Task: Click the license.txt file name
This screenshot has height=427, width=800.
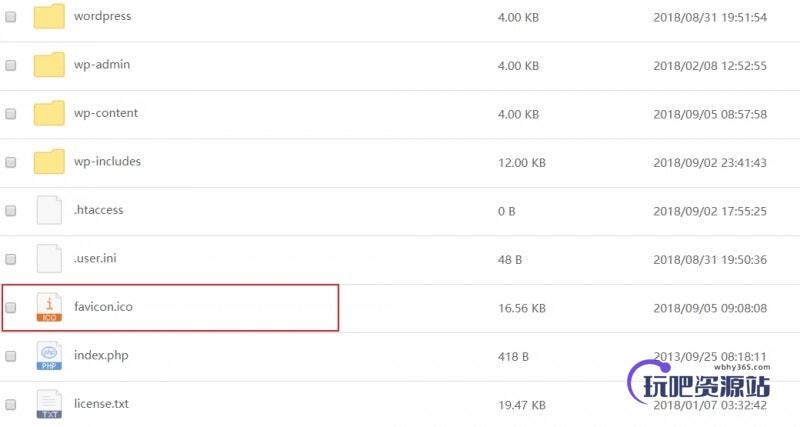Action: click(101, 404)
